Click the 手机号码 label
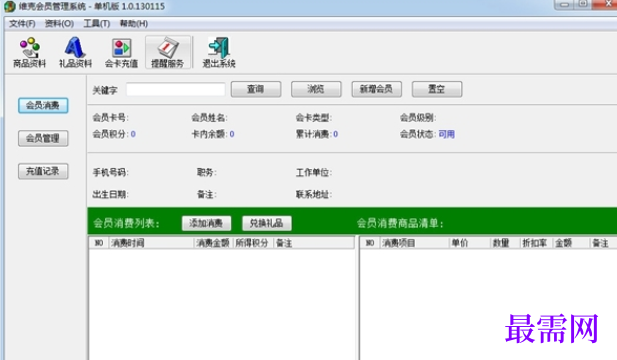This screenshot has height=360, width=617. 110,172
